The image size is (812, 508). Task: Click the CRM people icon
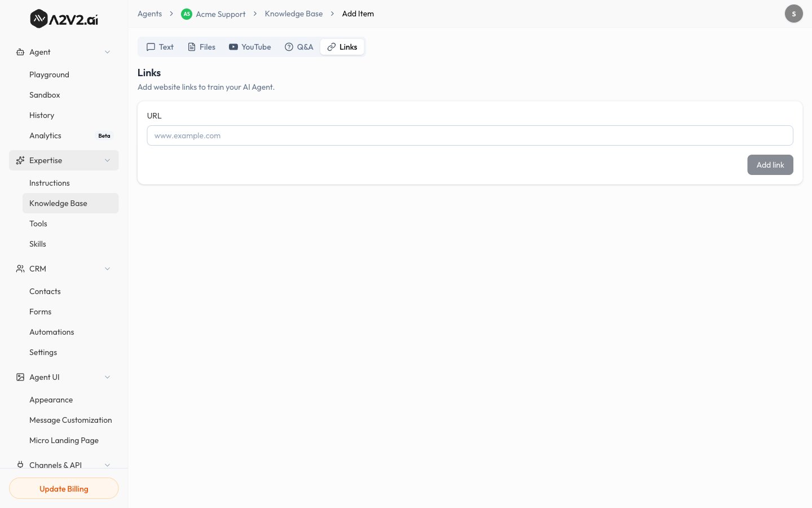pos(20,269)
